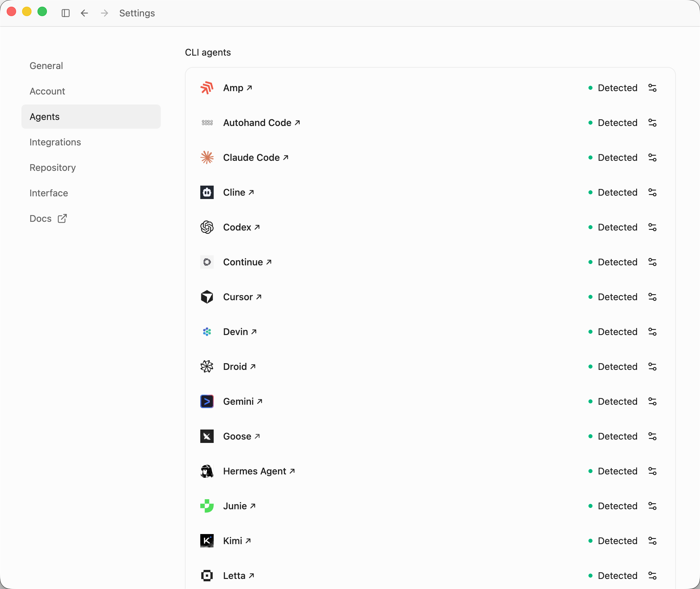700x589 pixels.
Task: Open configuration sliders for Codex
Action: point(652,227)
